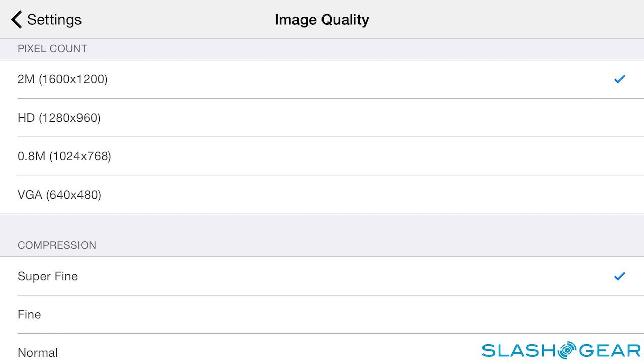Click the blue checkmark beside Super Fine
The height and width of the screenshot is (362, 644).
619,276
